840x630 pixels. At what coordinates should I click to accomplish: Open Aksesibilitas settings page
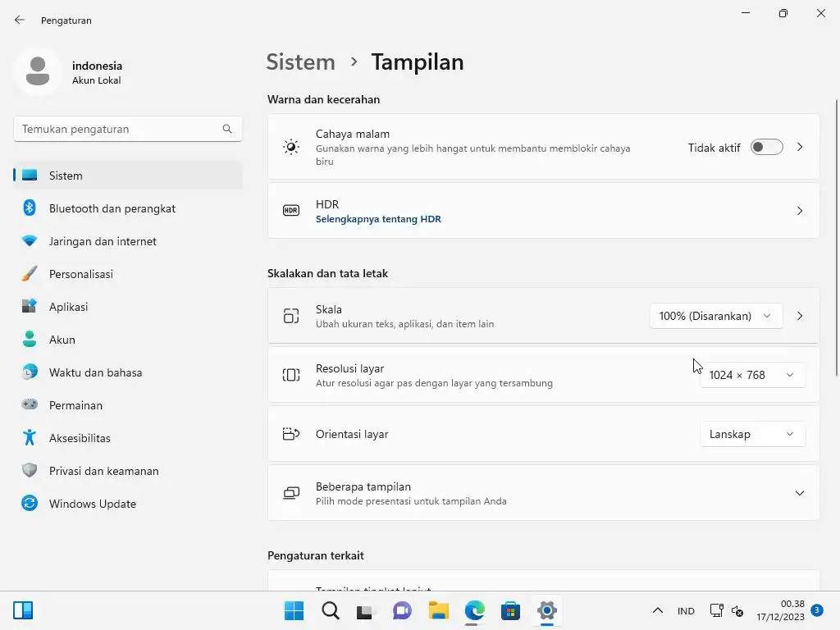[x=128, y=437]
